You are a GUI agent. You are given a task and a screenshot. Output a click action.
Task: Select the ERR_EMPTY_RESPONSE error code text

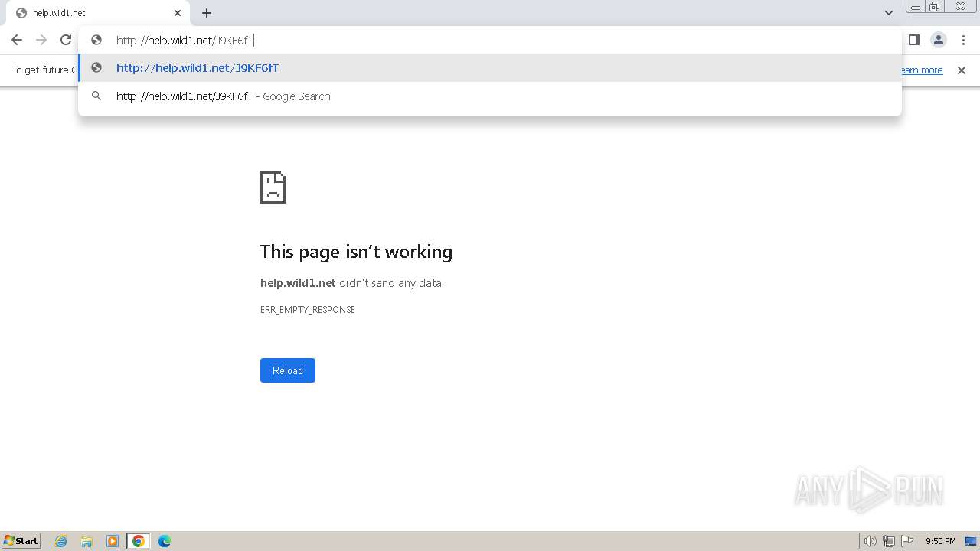pyautogui.click(x=308, y=310)
